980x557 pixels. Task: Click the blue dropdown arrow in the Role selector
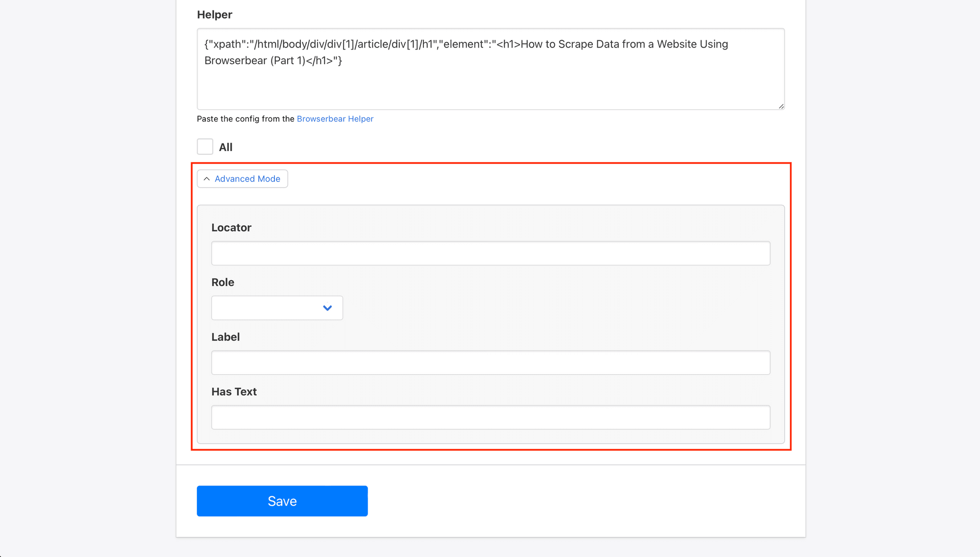(x=326, y=308)
